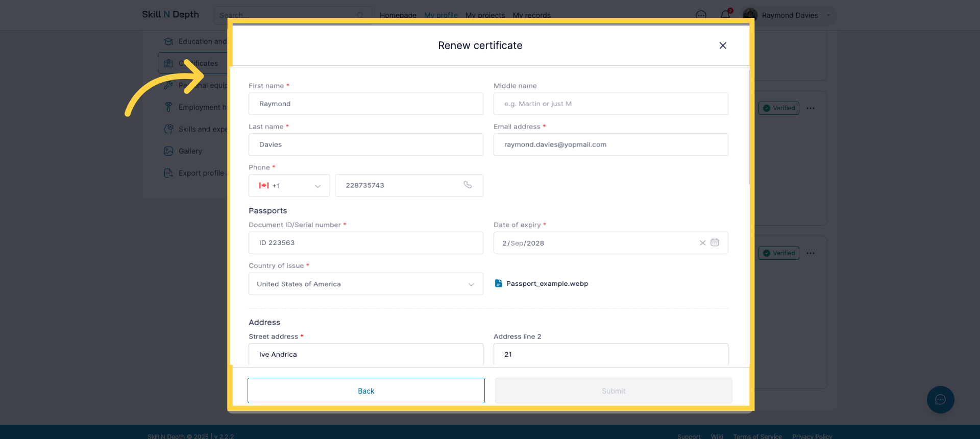Click the Date of expiry field

(611, 243)
